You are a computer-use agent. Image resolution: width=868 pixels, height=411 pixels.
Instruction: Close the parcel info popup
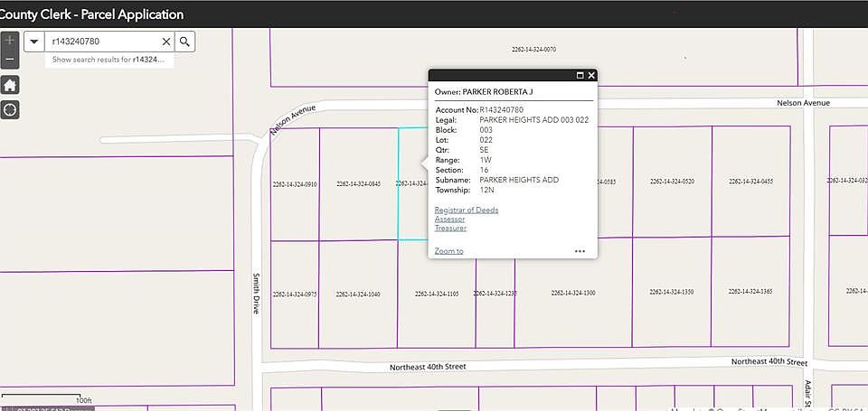(591, 75)
